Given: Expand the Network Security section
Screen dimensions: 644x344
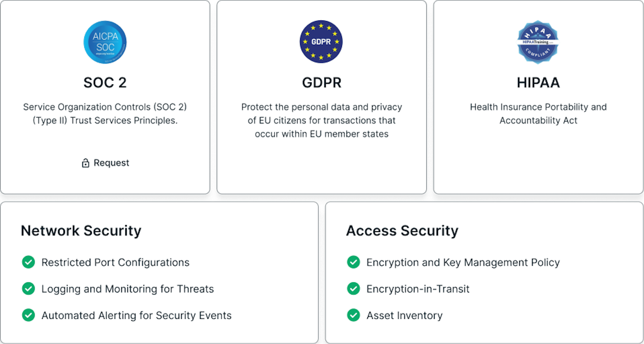Looking at the screenshot, I should tap(81, 230).
